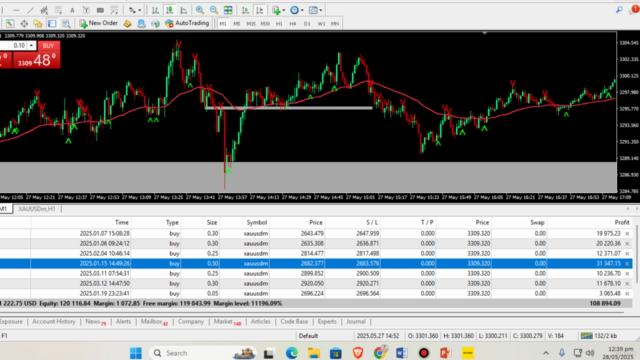
Task: Open Navigator with folder star icon
Action: (x=38, y=24)
